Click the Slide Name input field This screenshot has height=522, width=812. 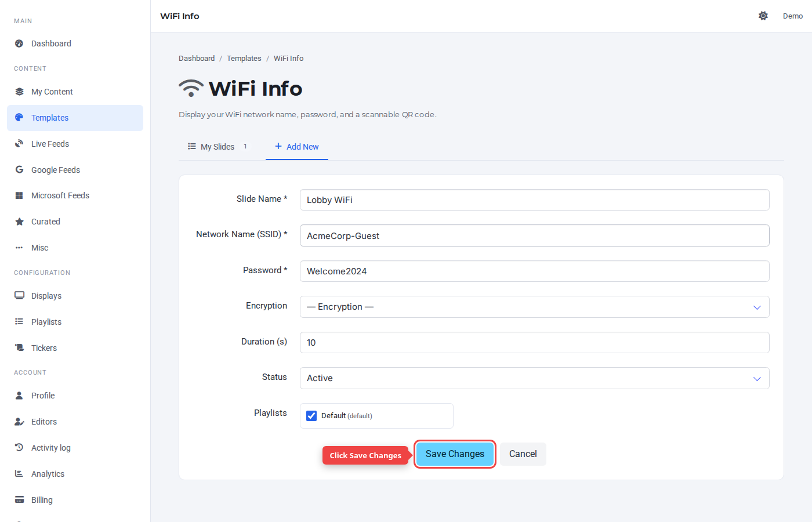tap(534, 200)
